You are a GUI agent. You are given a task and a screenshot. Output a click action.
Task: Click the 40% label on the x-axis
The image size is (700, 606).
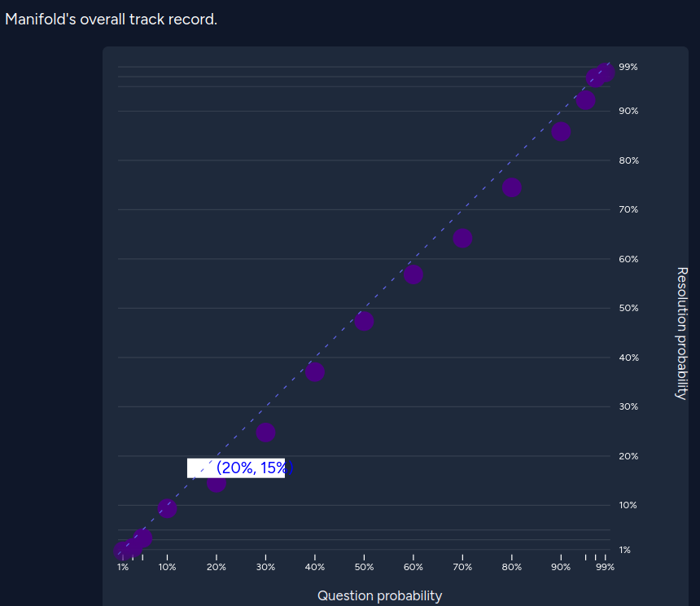(x=315, y=567)
